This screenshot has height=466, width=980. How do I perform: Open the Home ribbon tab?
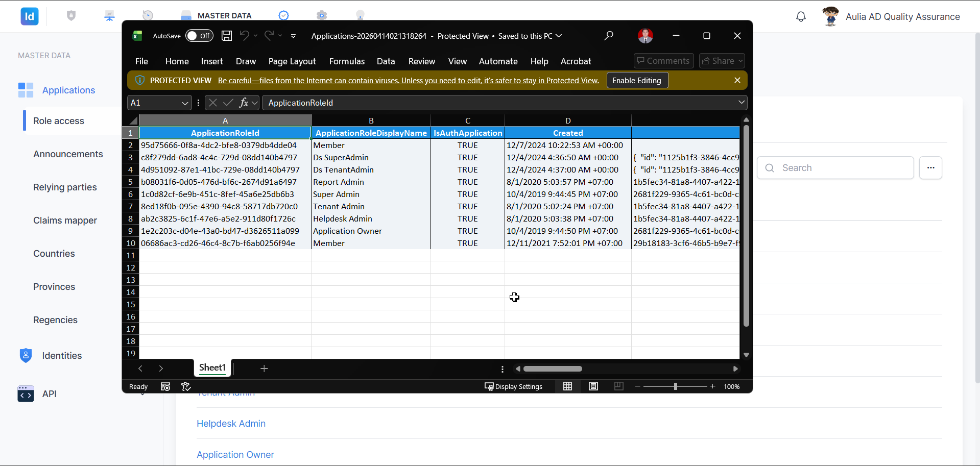[177, 61]
